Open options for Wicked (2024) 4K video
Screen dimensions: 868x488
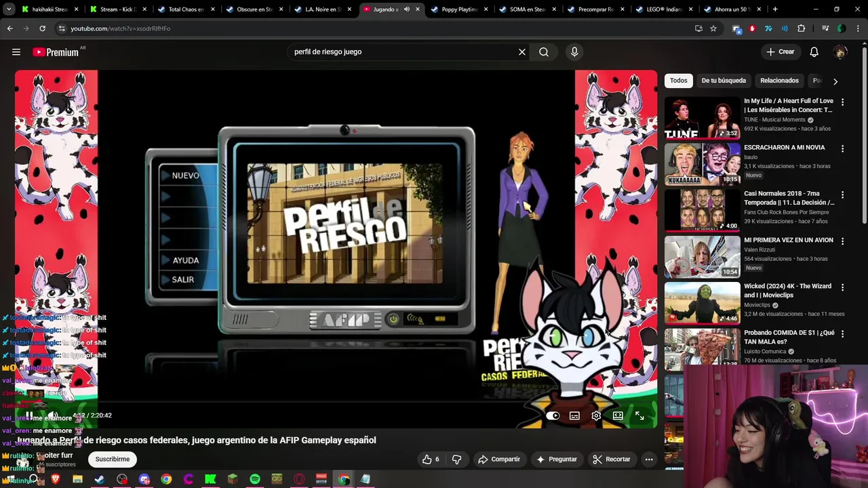pyautogui.click(x=842, y=287)
